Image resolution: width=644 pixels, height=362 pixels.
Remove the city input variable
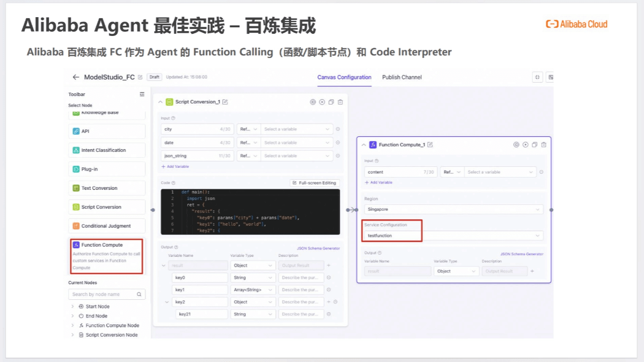[338, 129]
